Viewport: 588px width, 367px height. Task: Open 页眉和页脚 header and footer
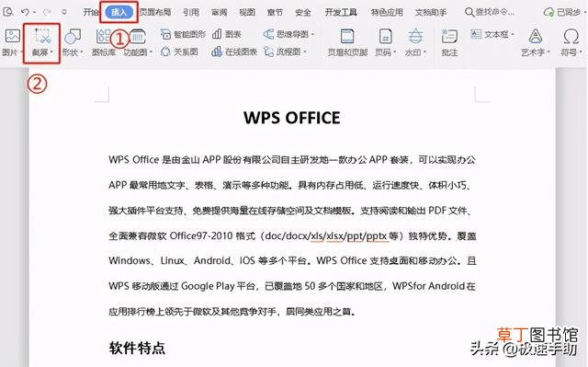[347, 42]
